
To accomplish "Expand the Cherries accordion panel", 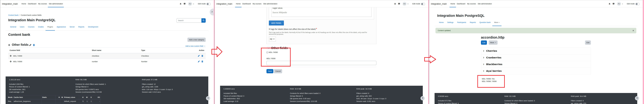I will pos(536,51).
